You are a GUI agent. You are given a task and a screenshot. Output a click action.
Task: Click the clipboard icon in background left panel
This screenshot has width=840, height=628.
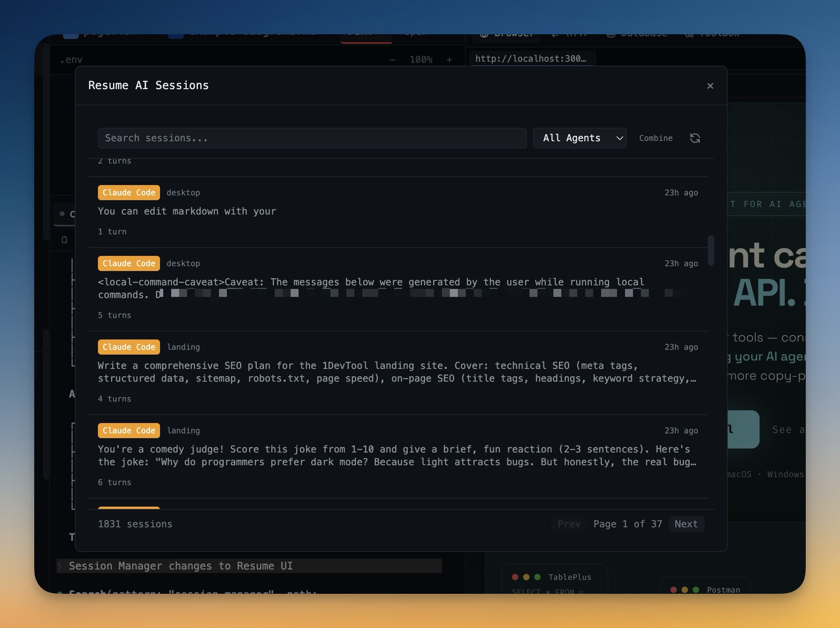[x=64, y=240]
